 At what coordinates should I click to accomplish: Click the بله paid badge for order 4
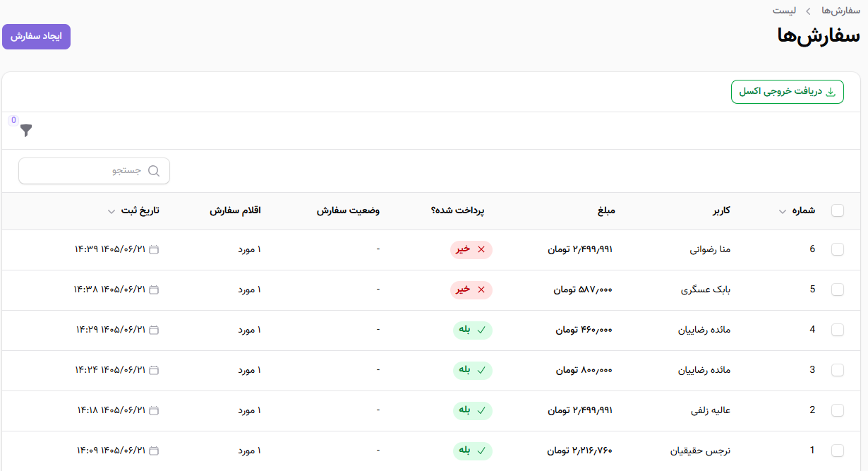pos(473,330)
